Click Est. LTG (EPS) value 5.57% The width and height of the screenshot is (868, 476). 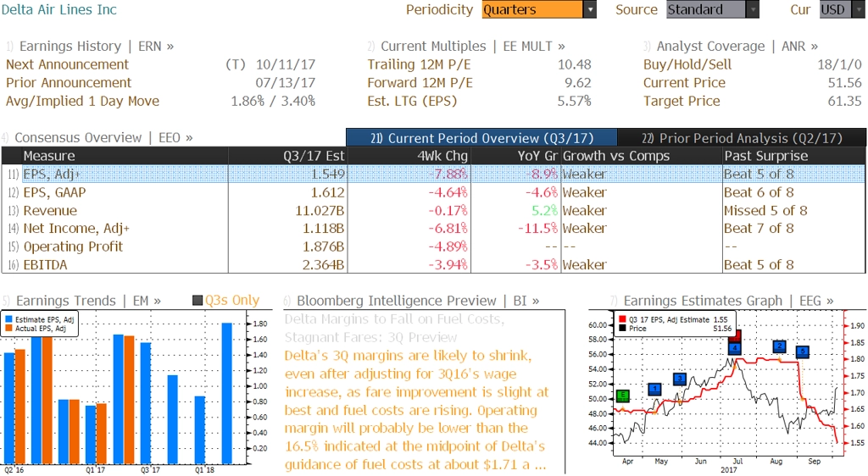pyautogui.click(x=574, y=101)
